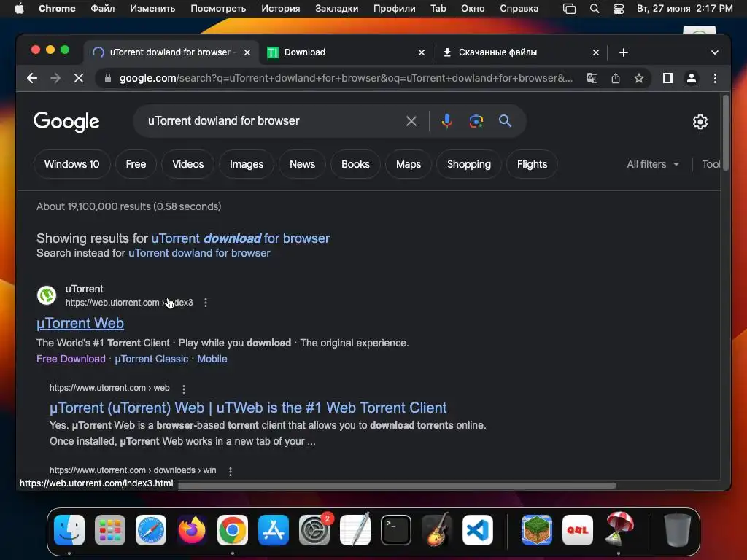Open Finder from the Dock
This screenshot has height=560, width=747.
[69, 530]
